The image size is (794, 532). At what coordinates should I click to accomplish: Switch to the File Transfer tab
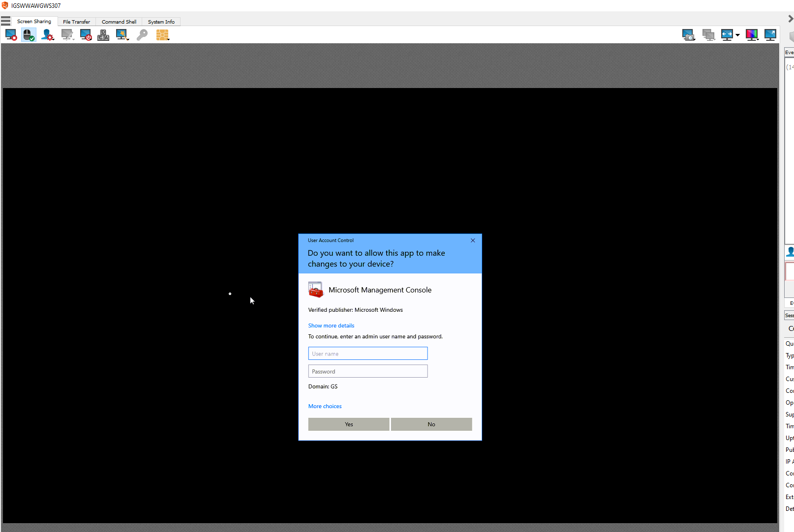76,22
